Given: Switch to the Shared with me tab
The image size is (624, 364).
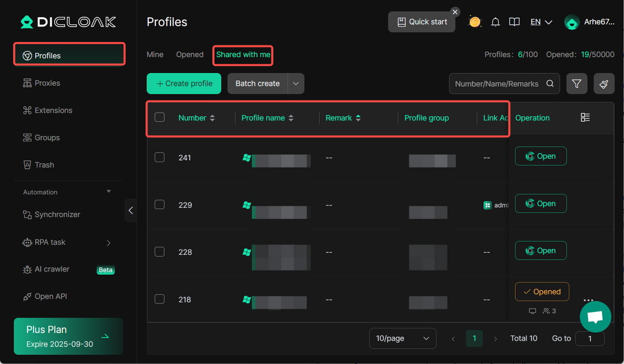Looking at the screenshot, I should point(243,55).
